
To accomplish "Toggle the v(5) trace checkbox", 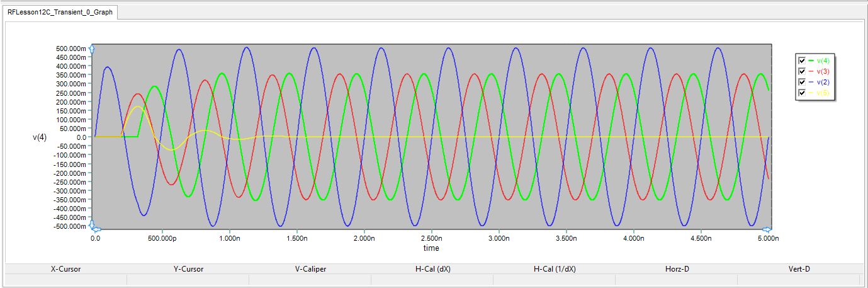I will 802,93.
